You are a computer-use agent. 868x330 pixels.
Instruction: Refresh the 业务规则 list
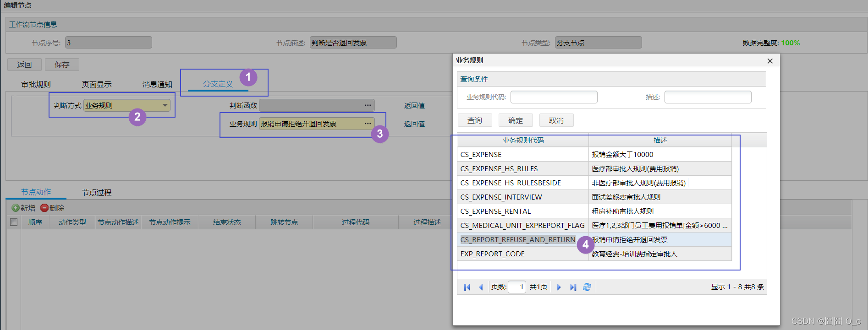point(587,287)
